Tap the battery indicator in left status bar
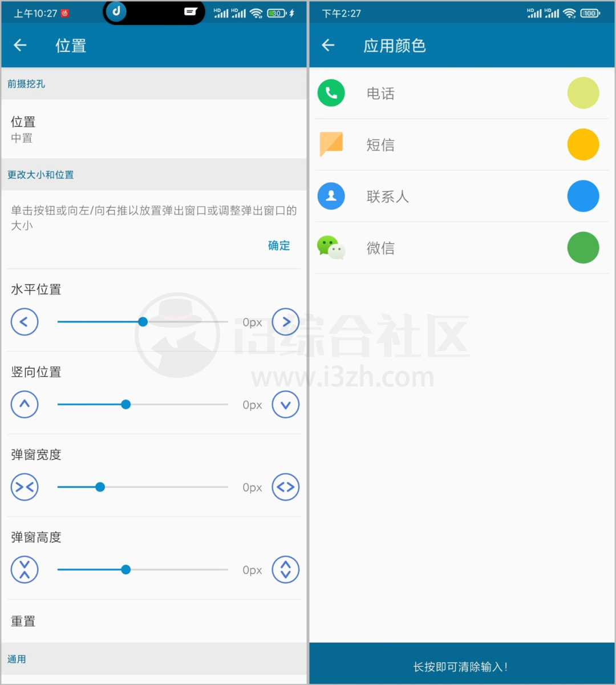 [x=277, y=13]
